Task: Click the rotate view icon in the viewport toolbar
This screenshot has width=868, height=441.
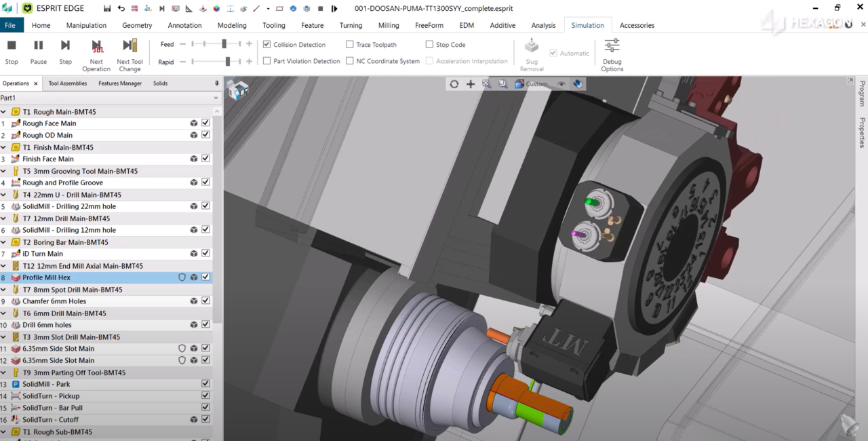Action: coord(454,84)
